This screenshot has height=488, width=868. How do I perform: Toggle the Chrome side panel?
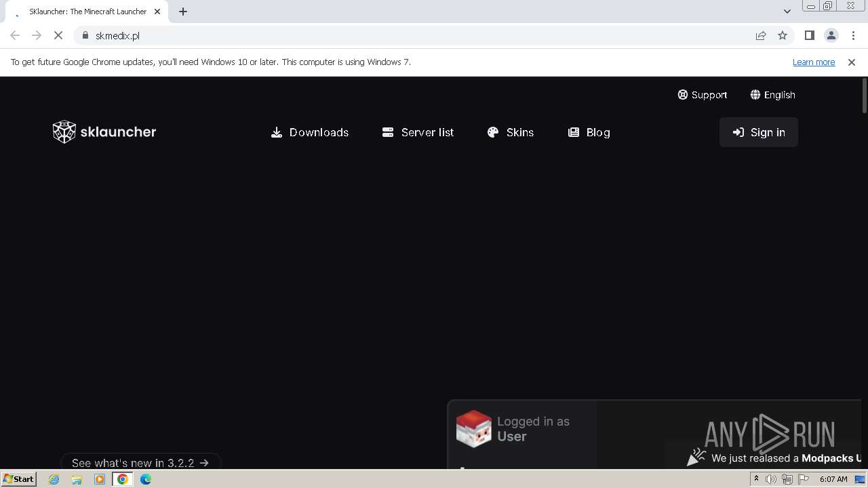(810, 35)
